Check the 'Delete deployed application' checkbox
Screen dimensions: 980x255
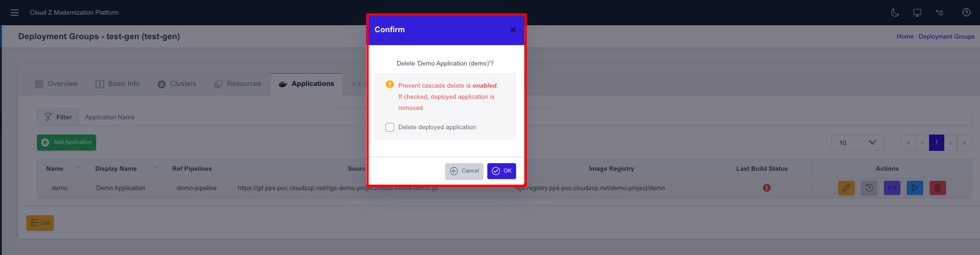[390, 127]
